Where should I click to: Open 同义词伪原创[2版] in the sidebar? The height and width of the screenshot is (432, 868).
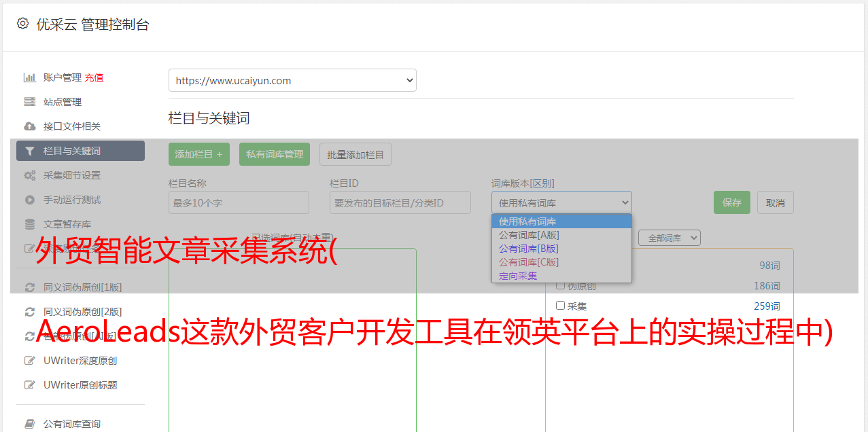(83, 312)
